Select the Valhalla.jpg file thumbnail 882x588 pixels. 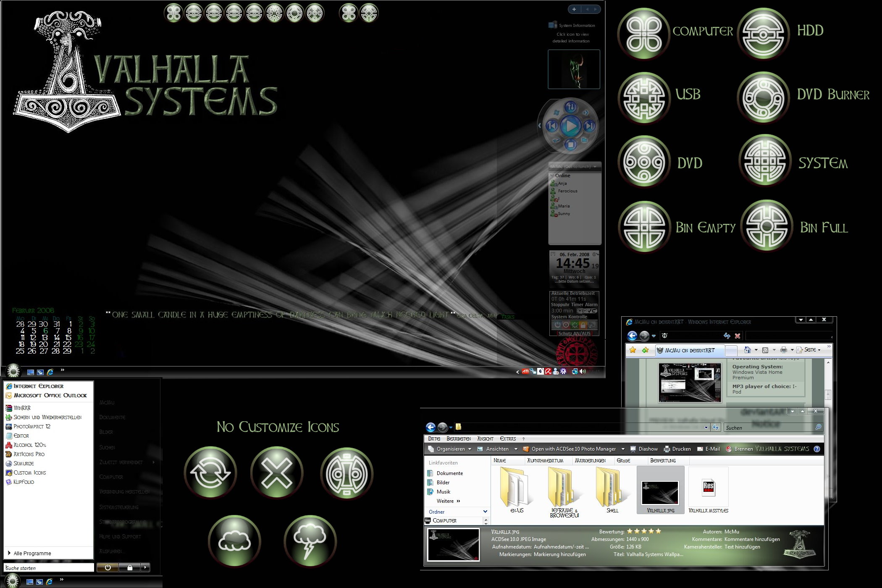tap(660, 491)
